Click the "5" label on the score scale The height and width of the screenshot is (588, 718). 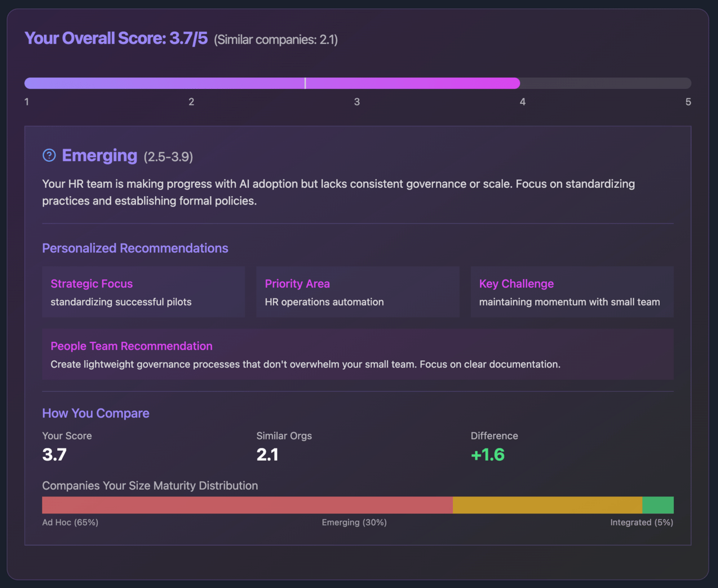coord(688,102)
